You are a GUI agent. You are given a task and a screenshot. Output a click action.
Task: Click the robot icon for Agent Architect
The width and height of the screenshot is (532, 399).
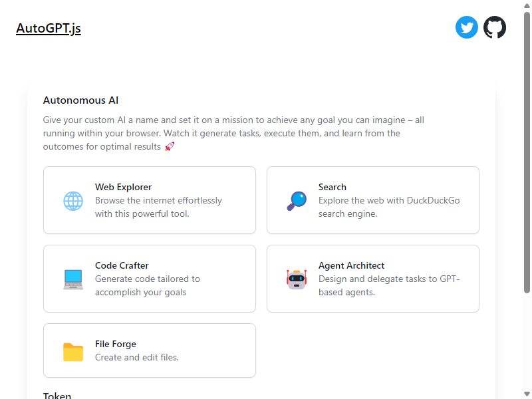point(297,279)
